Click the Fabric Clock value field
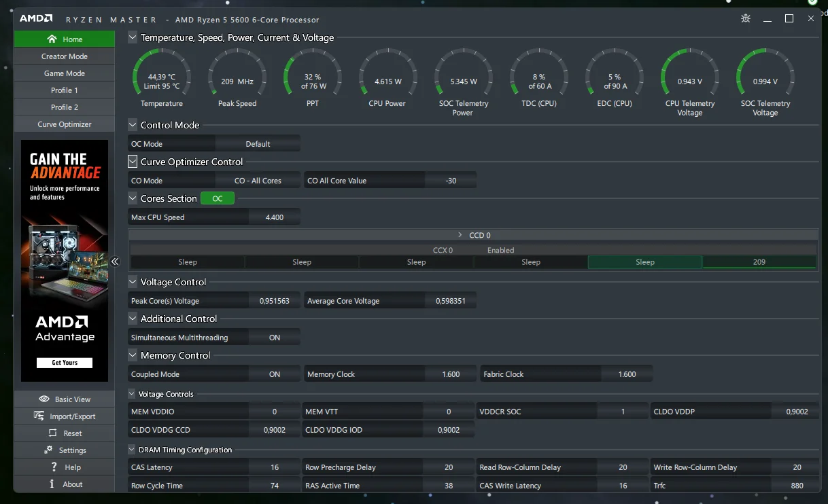 [627, 374]
